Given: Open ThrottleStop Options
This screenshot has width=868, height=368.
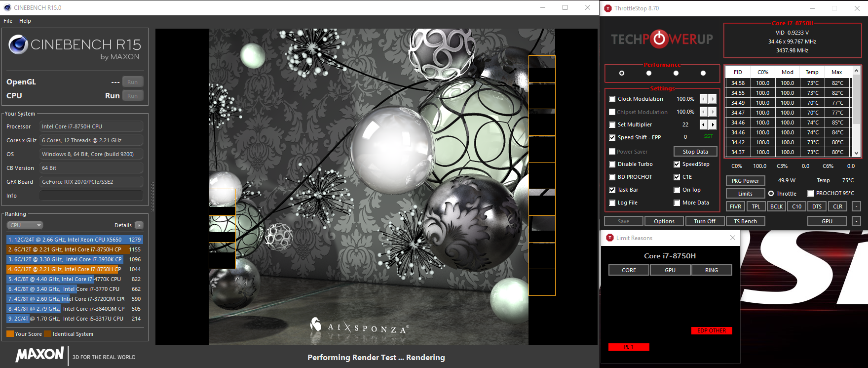Looking at the screenshot, I should (664, 221).
